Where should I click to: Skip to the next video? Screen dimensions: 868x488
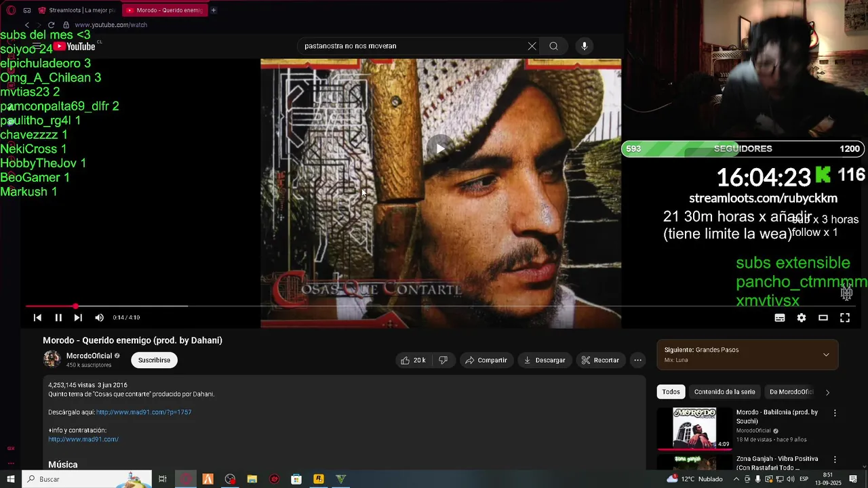78,317
